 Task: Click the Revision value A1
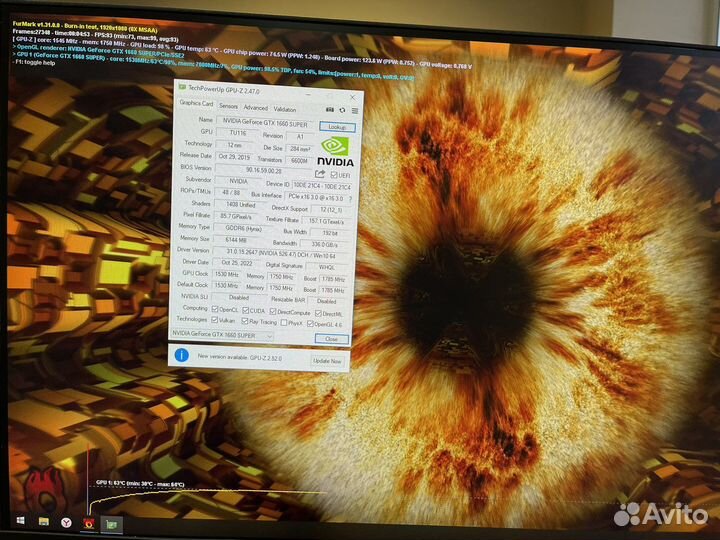point(300,136)
